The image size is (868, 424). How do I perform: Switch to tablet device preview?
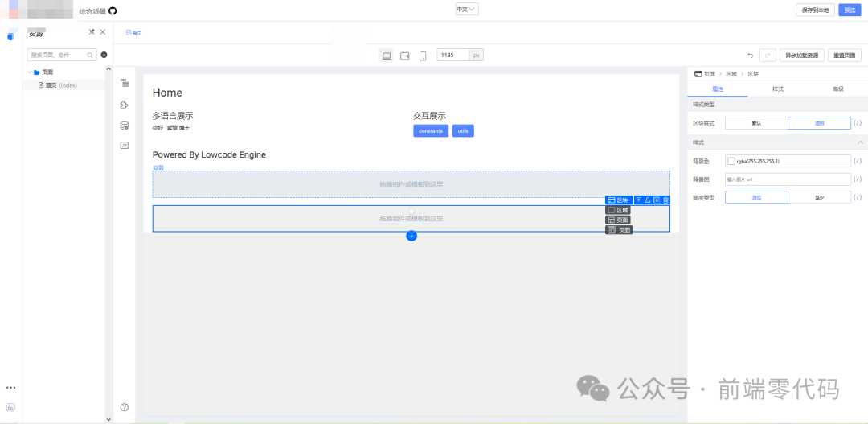(404, 56)
